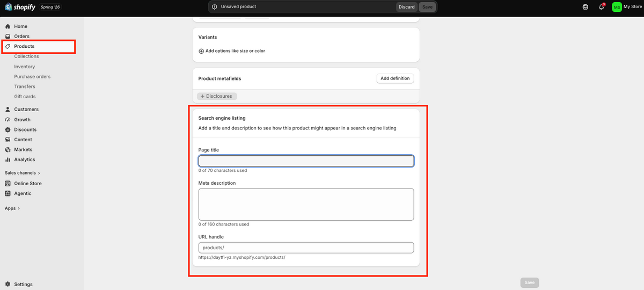644x290 pixels.
Task: Open Analytics via bar chart icon
Action: 8,160
